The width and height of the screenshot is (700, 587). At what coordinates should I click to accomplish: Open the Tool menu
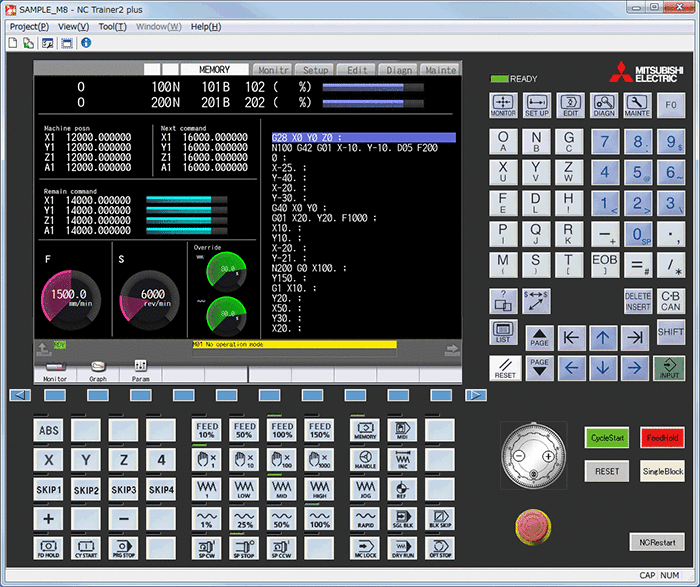112,26
